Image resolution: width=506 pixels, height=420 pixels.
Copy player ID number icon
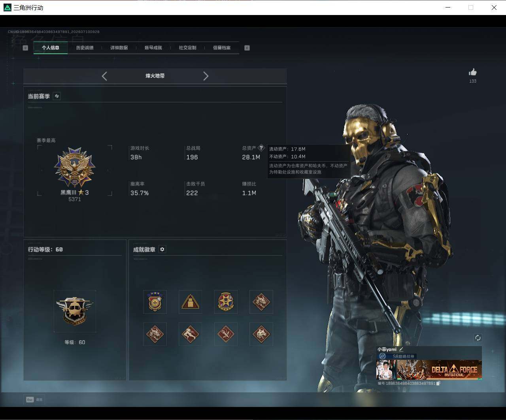(x=438, y=383)
